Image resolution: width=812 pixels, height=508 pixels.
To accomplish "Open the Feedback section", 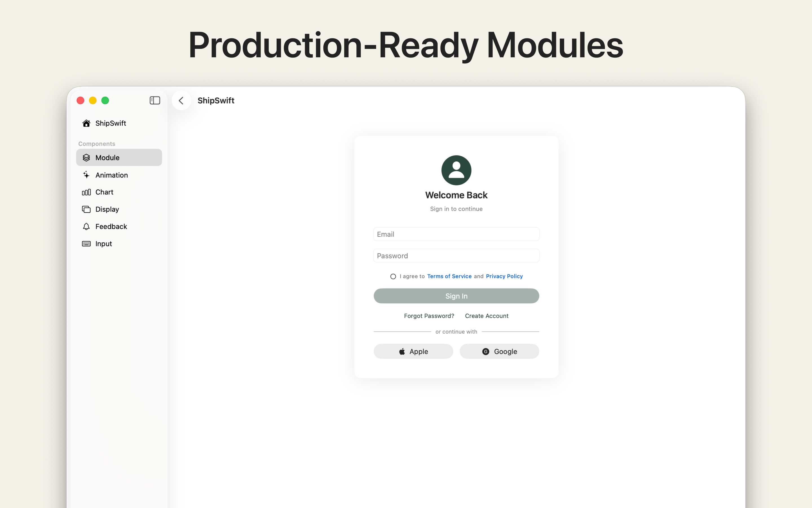I will point(119,226).
